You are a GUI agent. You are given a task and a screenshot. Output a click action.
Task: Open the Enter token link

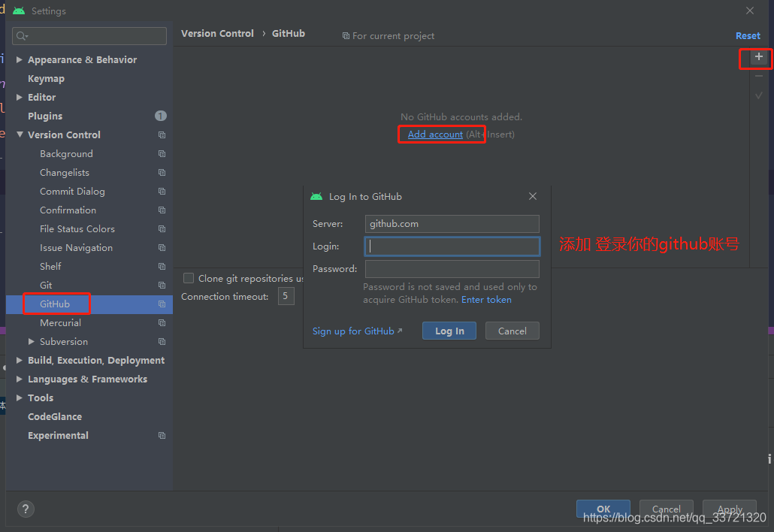pyautogui.click(x=486, y=299)
